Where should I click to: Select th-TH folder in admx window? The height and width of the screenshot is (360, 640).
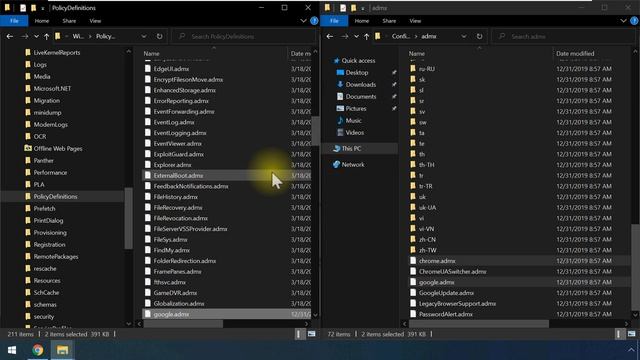[x=427, y=165]
